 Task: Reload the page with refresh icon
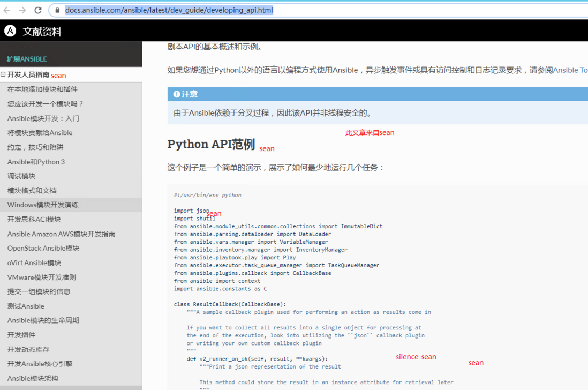pos(38,10)
